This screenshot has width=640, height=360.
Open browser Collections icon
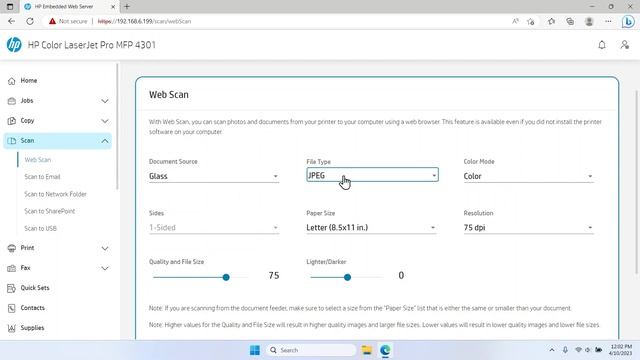pyautogui.click(x=570, y=21)
